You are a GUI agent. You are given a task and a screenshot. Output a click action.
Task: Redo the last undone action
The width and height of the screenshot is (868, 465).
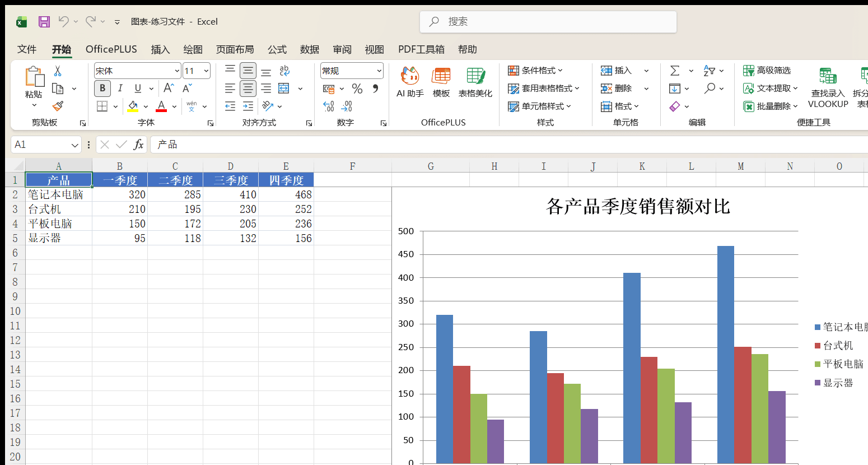(91, 21)
